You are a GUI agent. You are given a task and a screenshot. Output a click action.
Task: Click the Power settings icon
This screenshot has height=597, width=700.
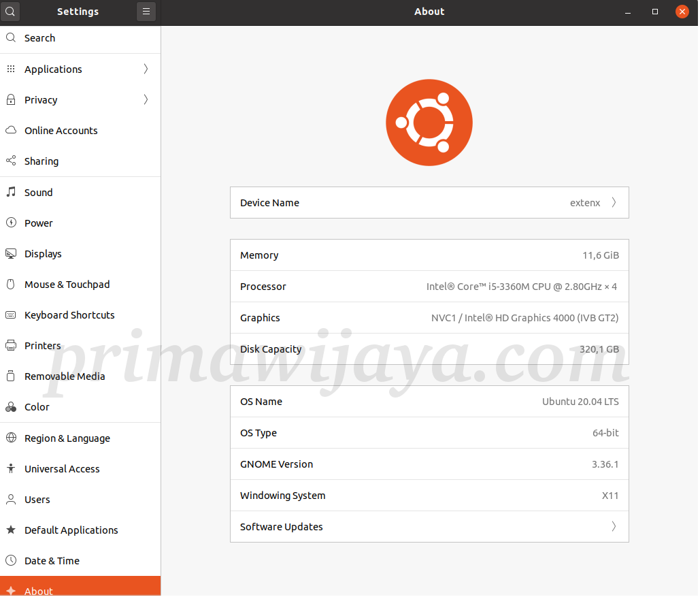click(10, 223)
